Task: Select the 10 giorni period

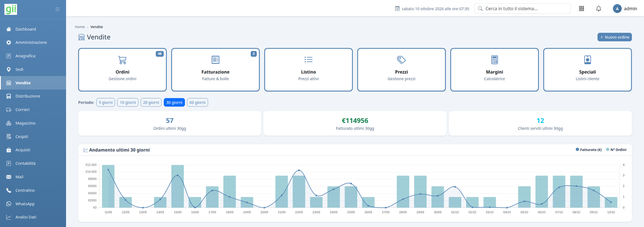Action: [128, 102]
